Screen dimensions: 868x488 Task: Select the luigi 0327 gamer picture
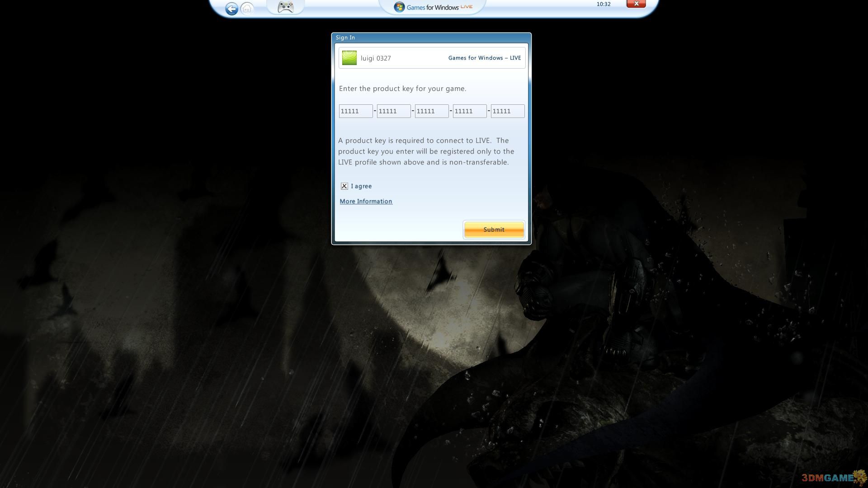tap(349, 58)
